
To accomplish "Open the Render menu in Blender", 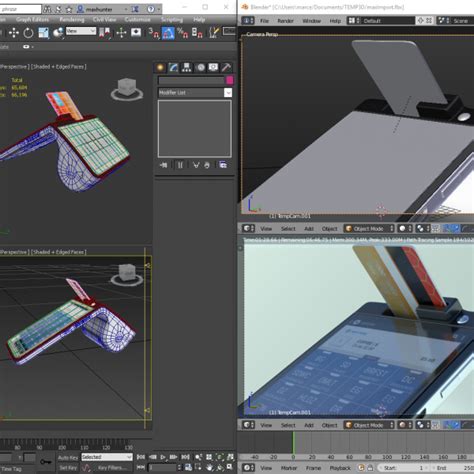I will point(285,21).
